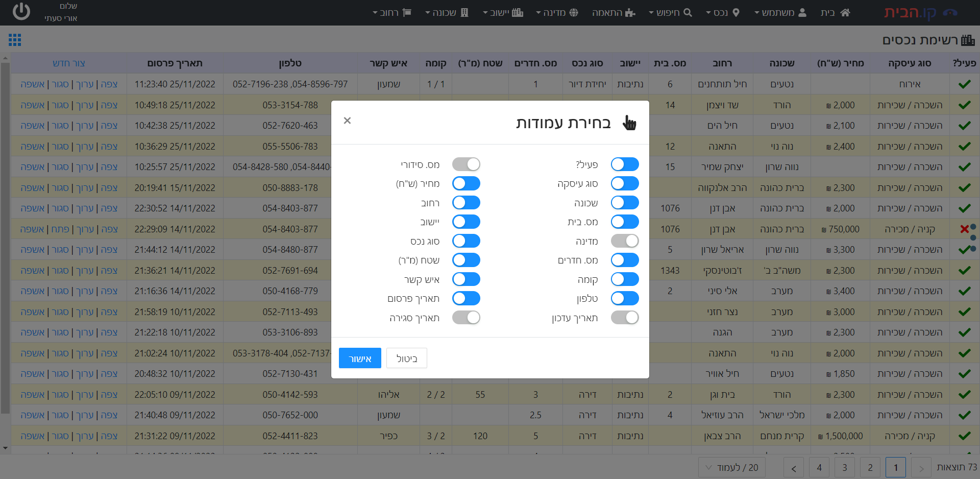Close the column selection dialog
This screenshot has width=980, height=479.
pos(347,121)
